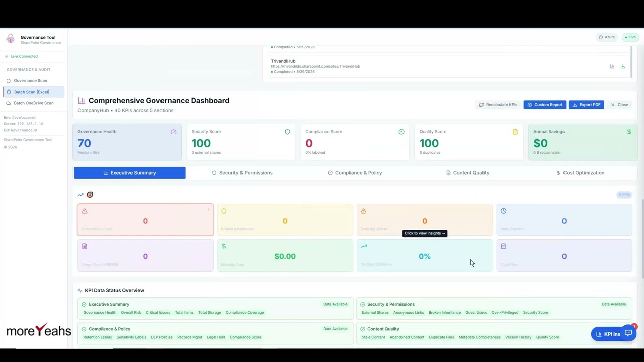
Task: Click the shield icon on the Security Score card
Action: coord(287,132)
